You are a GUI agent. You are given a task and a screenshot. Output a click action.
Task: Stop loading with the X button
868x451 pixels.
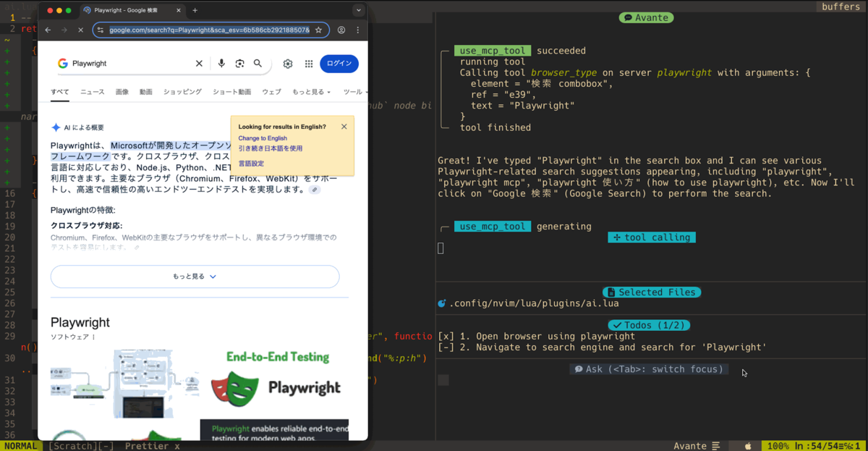point(80,30)
